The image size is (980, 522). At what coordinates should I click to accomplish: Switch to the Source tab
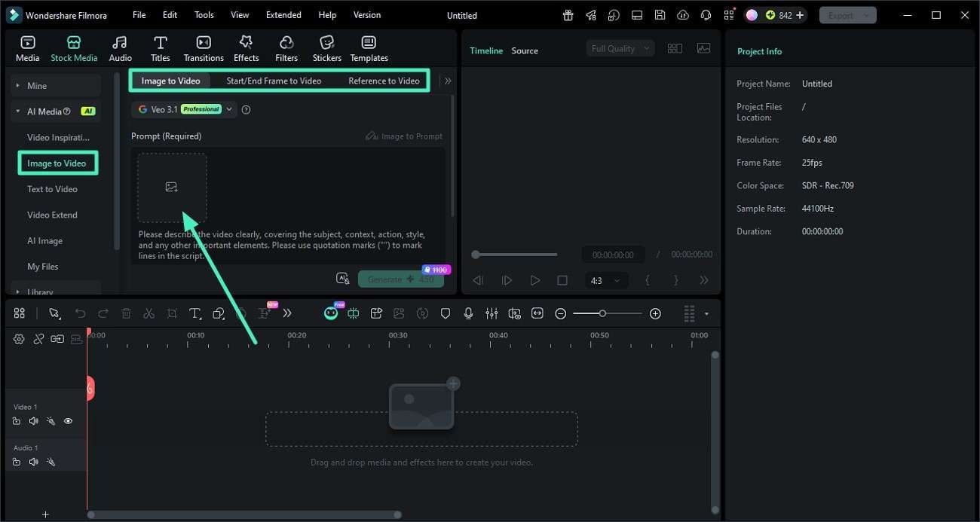tap(525, 50)
